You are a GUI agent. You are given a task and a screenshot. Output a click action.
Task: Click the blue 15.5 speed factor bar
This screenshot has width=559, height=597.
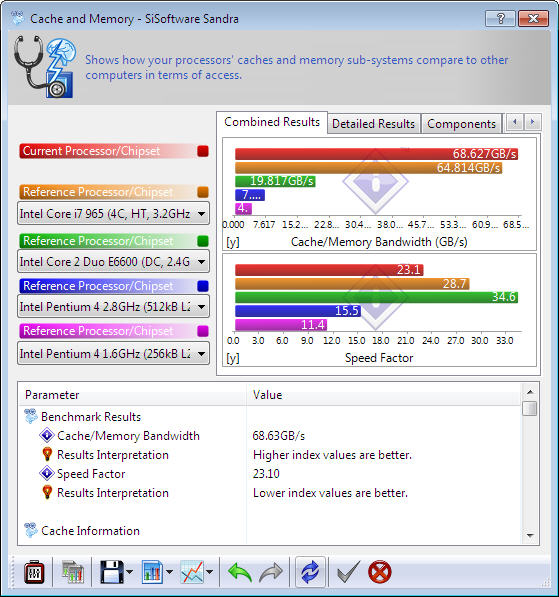[298, 311]
